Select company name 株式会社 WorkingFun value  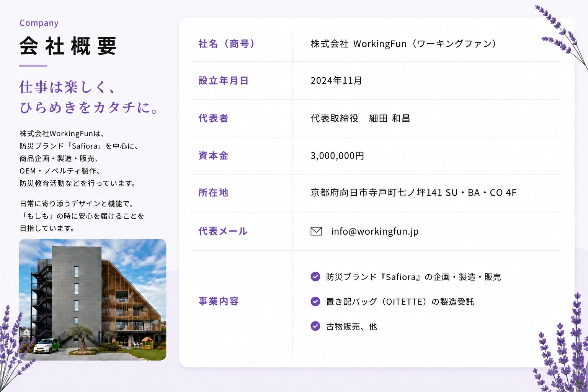pos(403,44)
